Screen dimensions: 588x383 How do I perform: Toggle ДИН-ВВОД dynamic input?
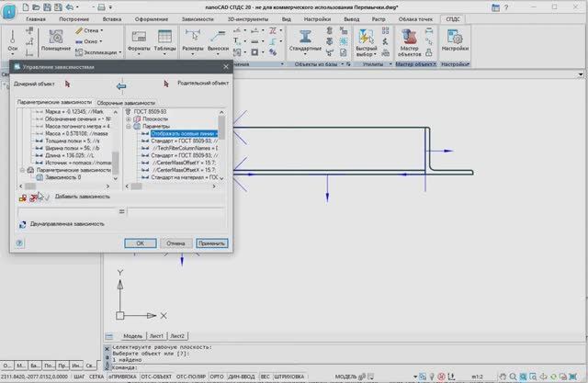click(x=241, y=377)
